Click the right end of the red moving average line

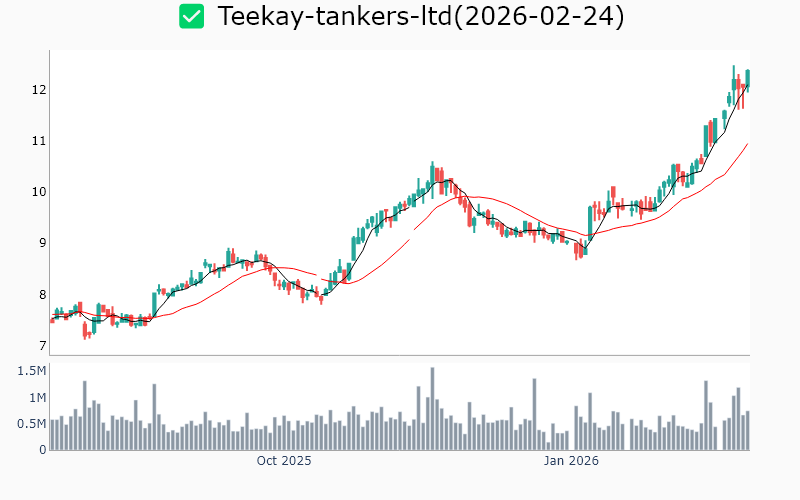(x=747, y=144)
